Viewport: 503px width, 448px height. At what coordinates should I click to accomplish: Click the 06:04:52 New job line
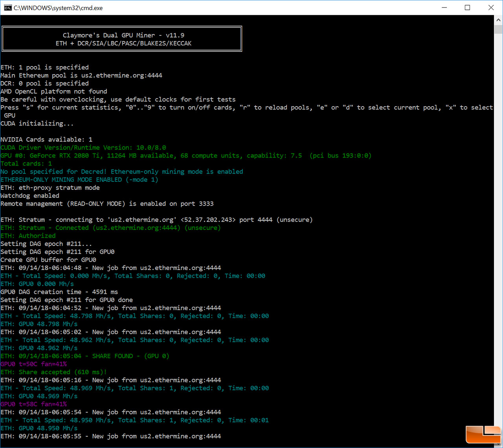click(111, 308)
